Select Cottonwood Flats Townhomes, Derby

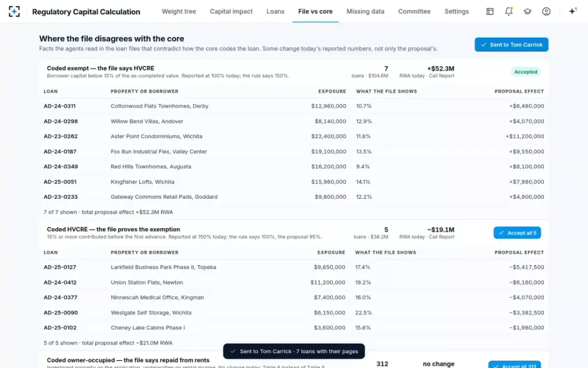(160, 106)
